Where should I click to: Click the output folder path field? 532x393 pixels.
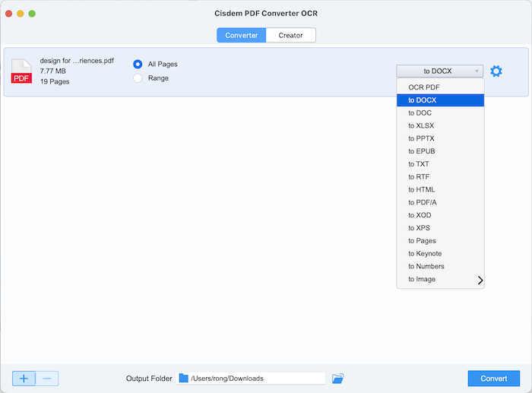click(x=250, y=379)
